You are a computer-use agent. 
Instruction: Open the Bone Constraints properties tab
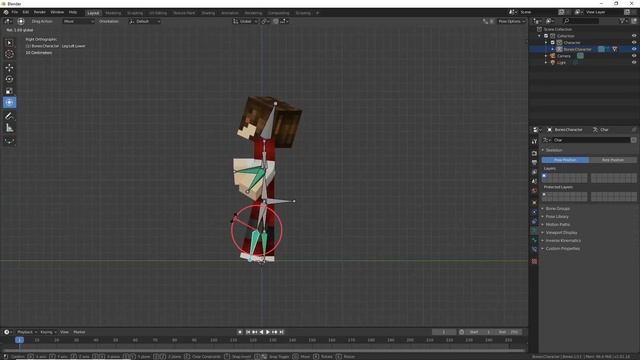pyautogui.click(x=534, y=249)
